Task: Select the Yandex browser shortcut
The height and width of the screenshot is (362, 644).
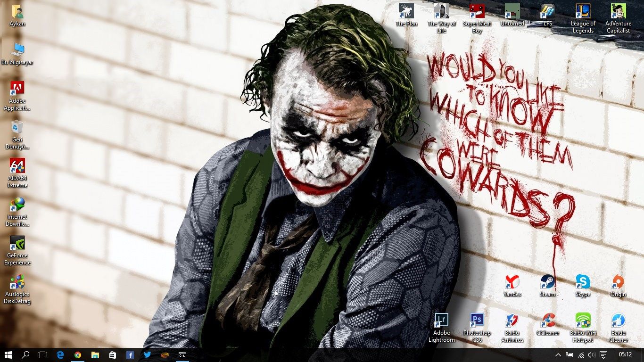Action: click(512, 286)
